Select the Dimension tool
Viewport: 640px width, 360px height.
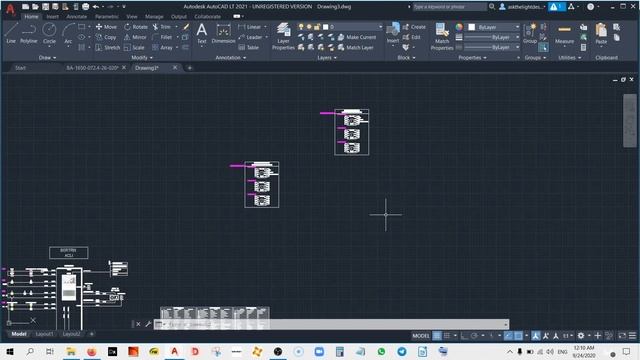pos(223,33)
